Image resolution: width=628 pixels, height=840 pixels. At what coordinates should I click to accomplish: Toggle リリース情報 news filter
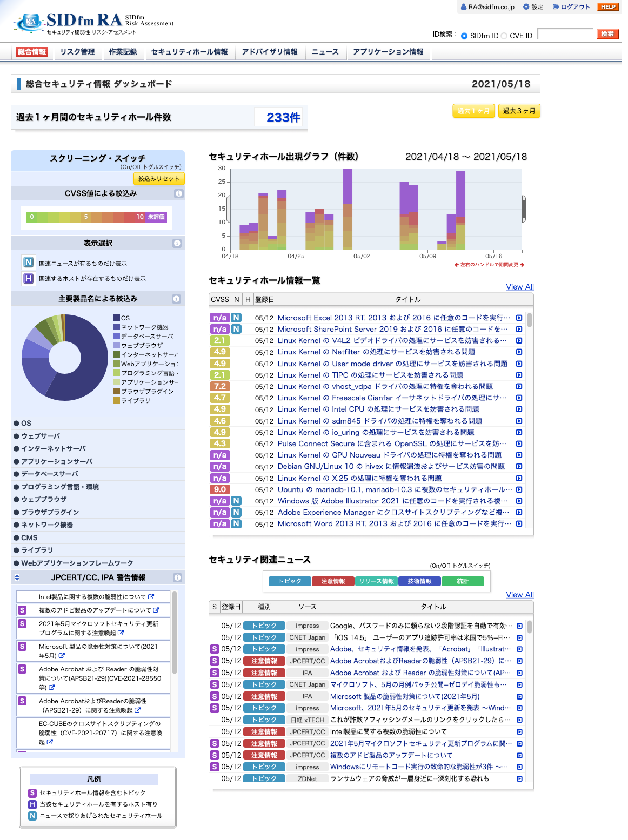coord(376,581)
